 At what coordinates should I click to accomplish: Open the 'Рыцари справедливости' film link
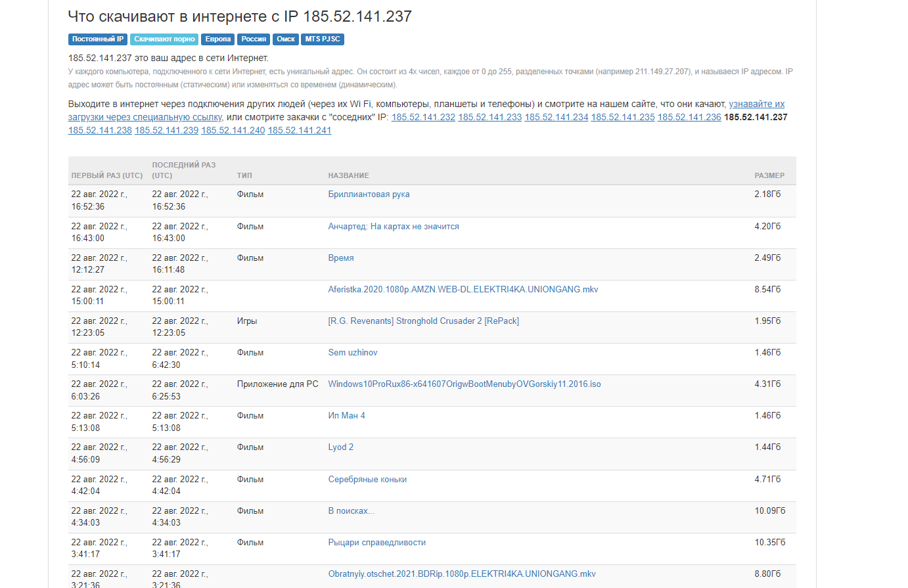click(x=377, y=543)
